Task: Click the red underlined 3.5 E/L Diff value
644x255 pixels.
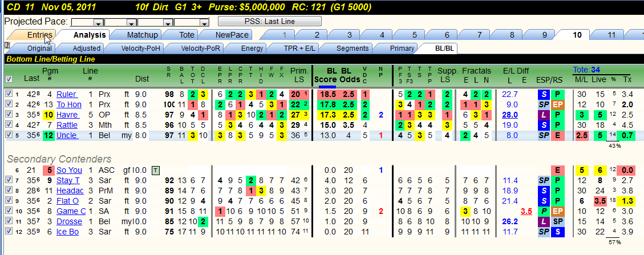Action: [526, 211]
